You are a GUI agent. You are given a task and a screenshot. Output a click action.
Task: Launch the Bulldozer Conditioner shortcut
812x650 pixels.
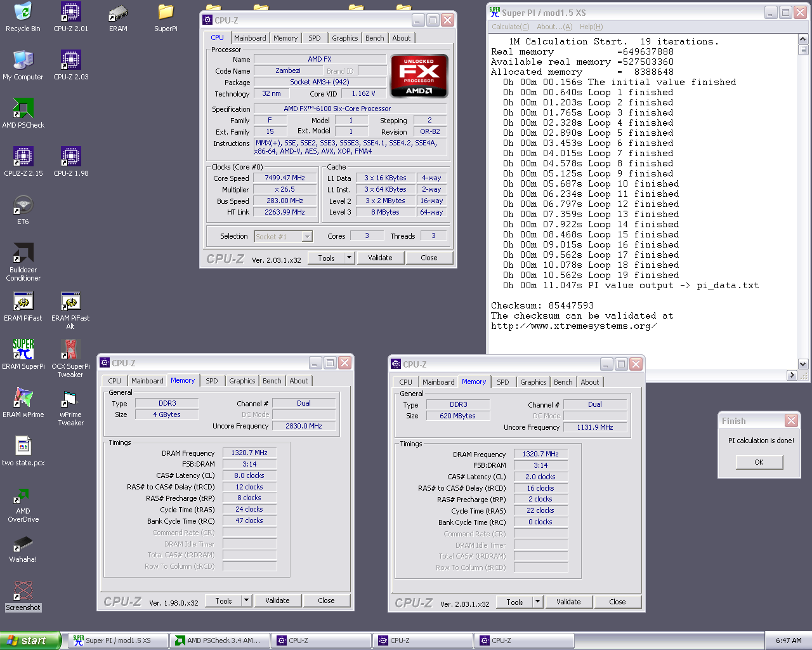(23, 262)
